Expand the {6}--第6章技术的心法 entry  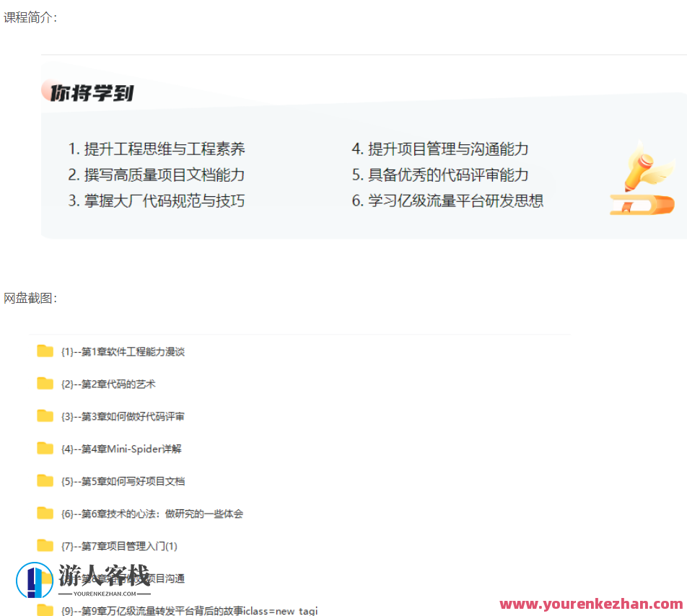152,514
